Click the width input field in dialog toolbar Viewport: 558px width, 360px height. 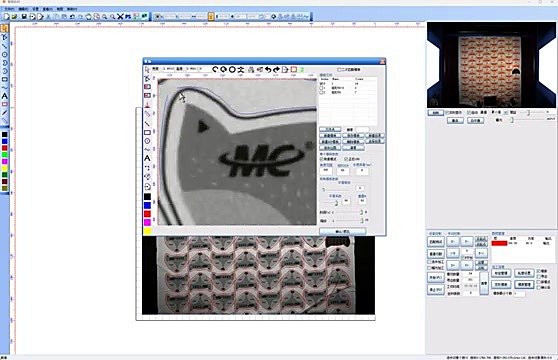pos(169,69)
